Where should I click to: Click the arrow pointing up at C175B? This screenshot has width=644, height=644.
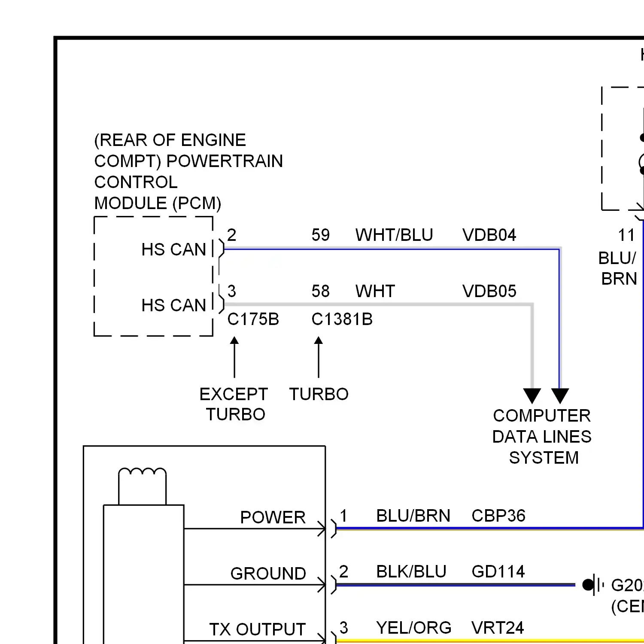(x=234, y=357)
